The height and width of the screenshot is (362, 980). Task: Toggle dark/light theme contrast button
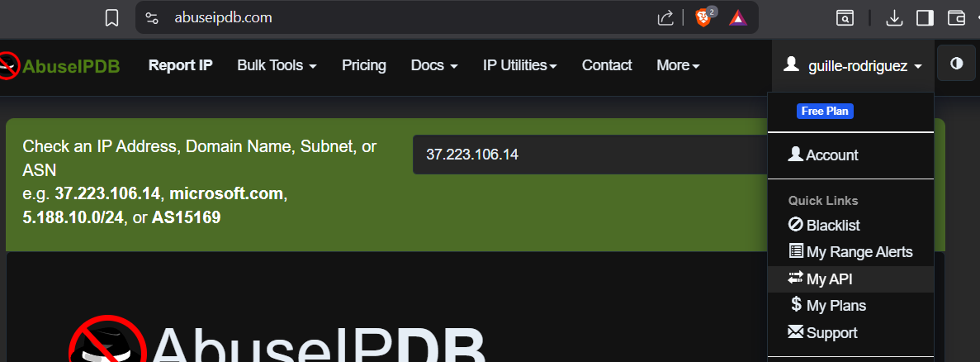pyautogui.click(x=957, y=64)
